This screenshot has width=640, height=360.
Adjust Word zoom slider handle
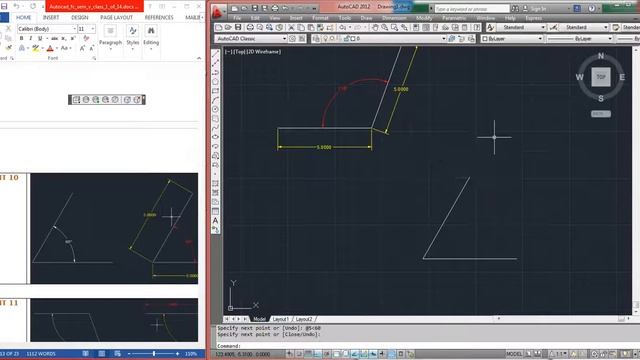click(x=154, y=353)
